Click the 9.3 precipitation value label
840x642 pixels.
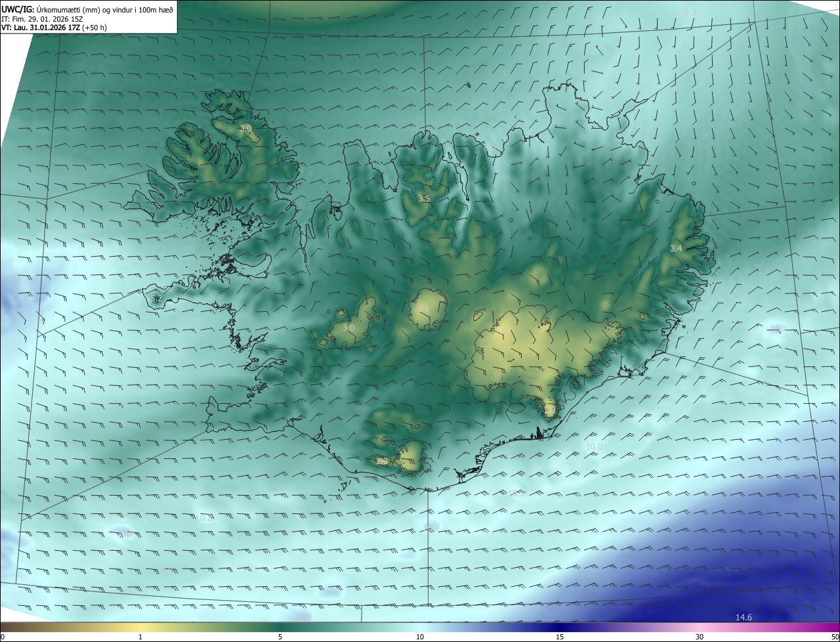pyautogui.click(x=690, y=12)
